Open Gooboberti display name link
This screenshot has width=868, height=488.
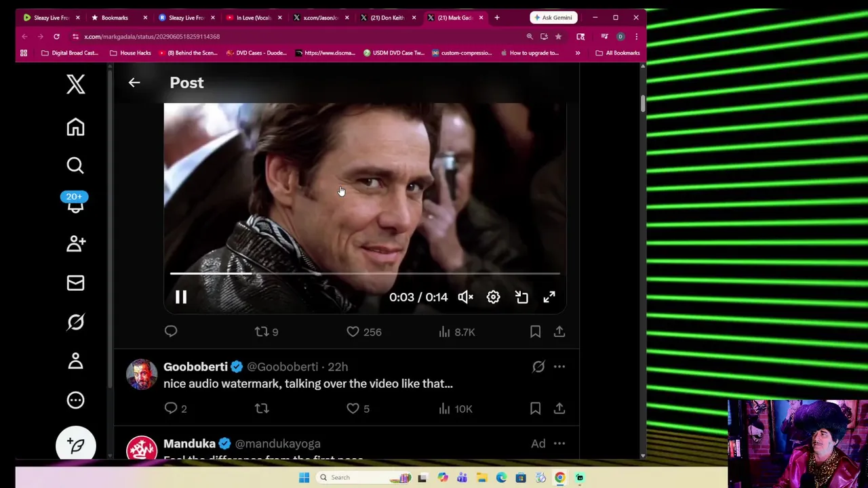click(195, 367)
